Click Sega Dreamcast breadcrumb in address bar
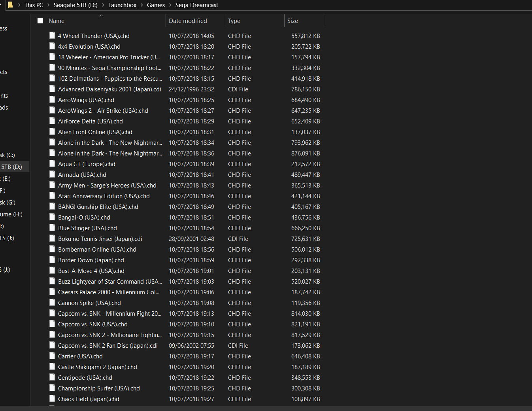The height and width of the screenshot is (411, 532). click(197, 5)
